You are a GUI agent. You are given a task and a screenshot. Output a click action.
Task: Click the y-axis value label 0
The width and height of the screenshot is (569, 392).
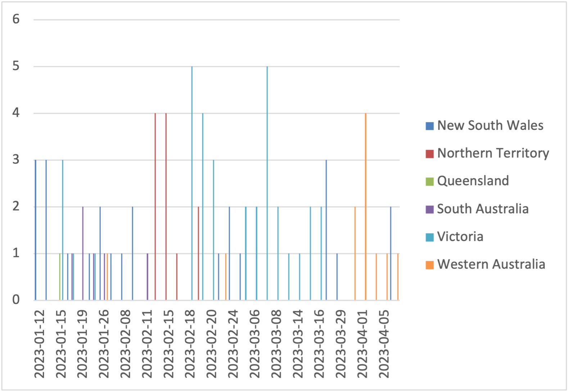[x=16, y=300]
